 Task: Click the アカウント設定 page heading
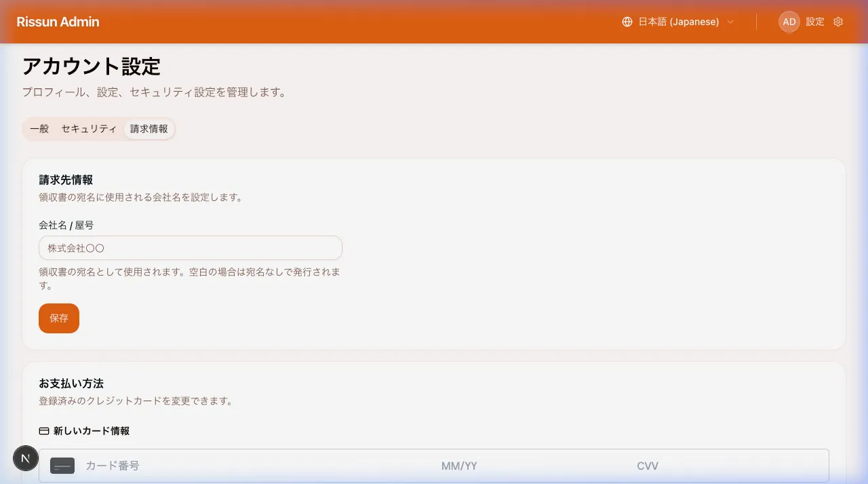pos(92,67)
